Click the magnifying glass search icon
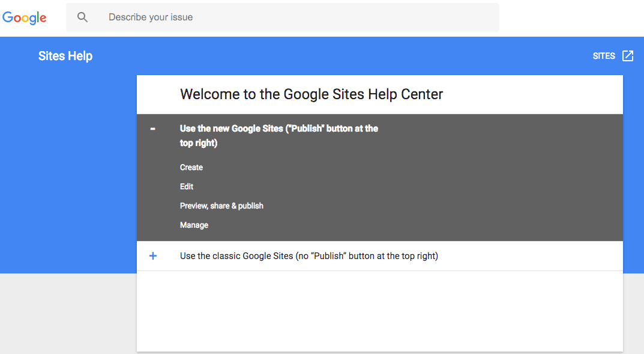Screen dimensions: 644x354 click(82, 17)
